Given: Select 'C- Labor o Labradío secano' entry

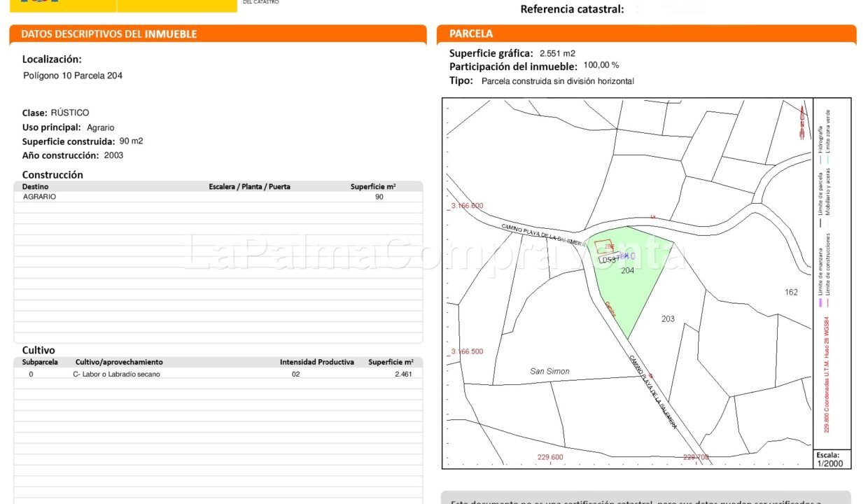Looking at the screenshot, I should 116,374.
